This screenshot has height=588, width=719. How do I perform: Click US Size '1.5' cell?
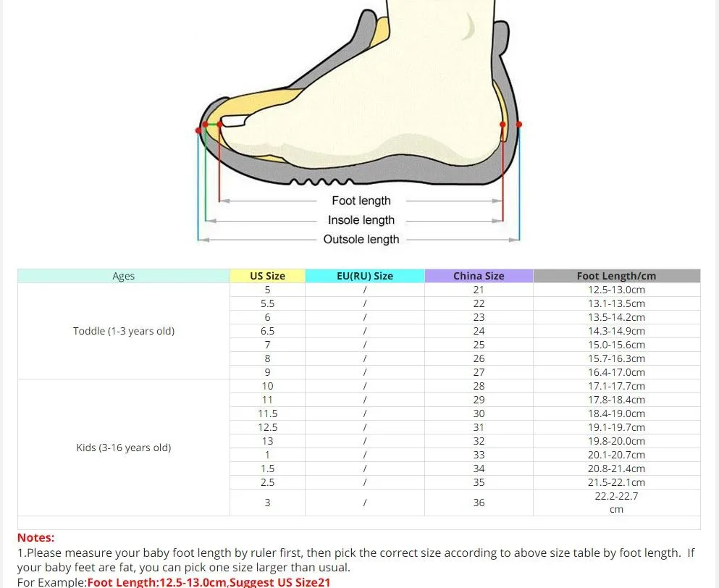(x=267, y=469)
